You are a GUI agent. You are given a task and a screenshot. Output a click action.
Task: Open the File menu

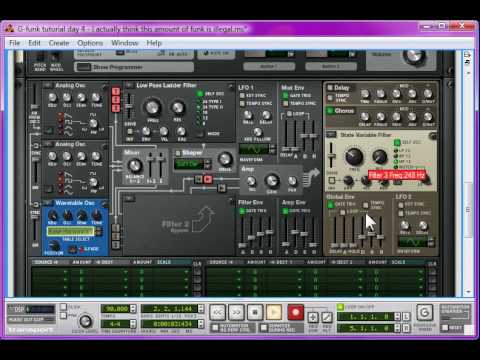(x=15, y=43)
